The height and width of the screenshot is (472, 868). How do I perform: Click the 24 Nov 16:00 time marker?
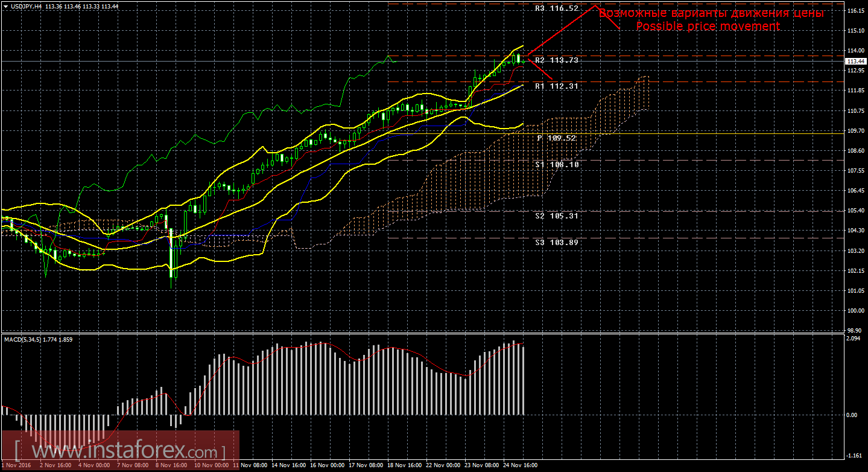point(521,466)
